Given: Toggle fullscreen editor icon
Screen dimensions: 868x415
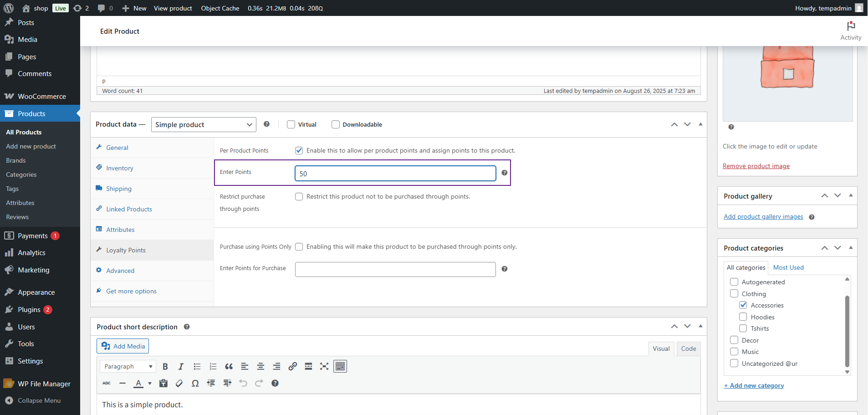Looking at the screenshot, I should (324, 367).
